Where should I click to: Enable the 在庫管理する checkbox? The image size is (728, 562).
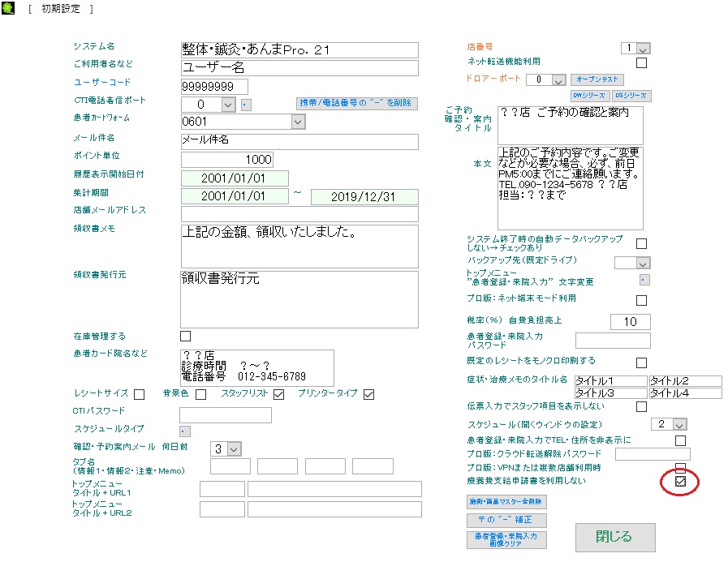click(185, 336)
